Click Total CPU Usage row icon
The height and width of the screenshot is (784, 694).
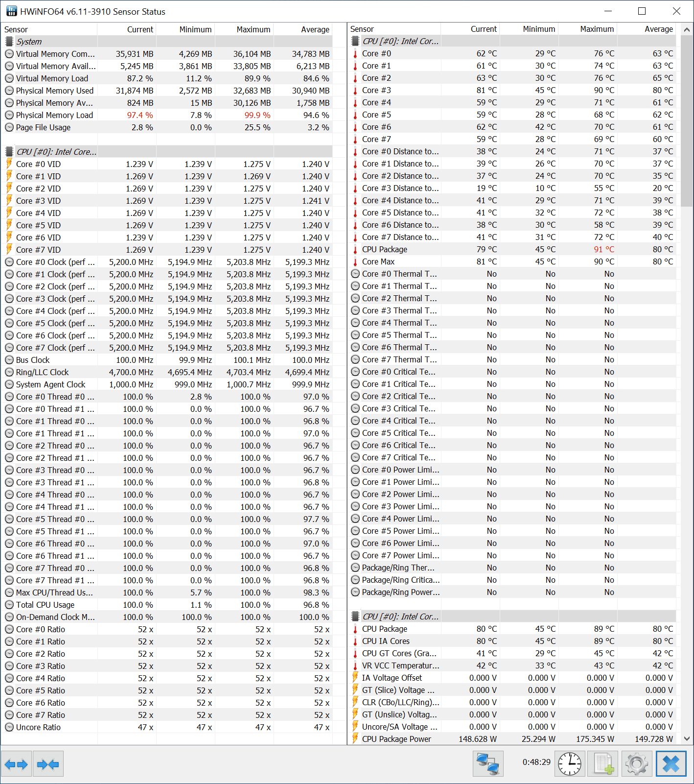[9, 605]
